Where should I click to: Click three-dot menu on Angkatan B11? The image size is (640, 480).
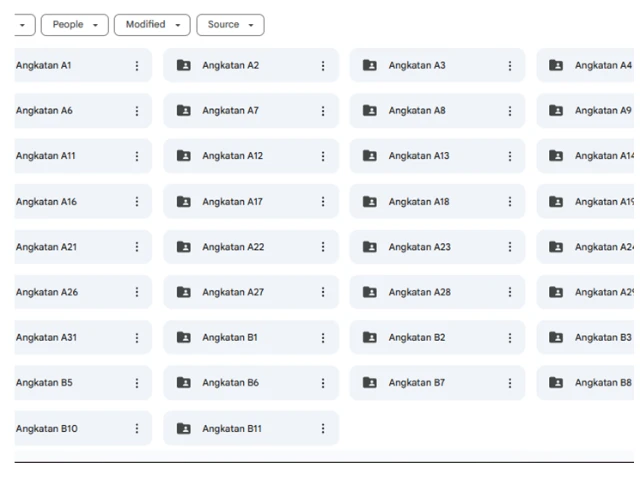coord(323,429)
